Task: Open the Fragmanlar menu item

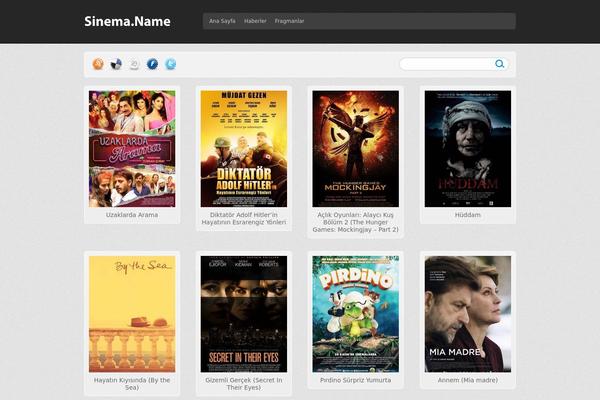Action: [x=289, y=21]
